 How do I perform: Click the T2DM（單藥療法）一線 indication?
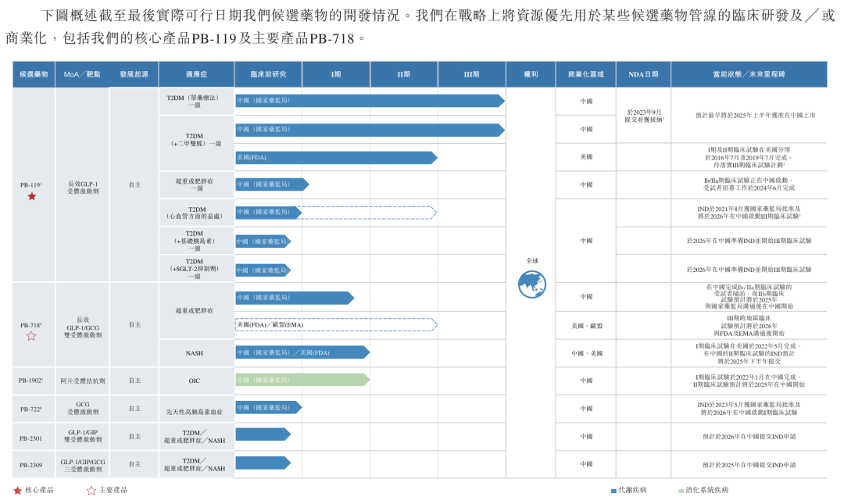pyautogui.click(x=195, y=102)
